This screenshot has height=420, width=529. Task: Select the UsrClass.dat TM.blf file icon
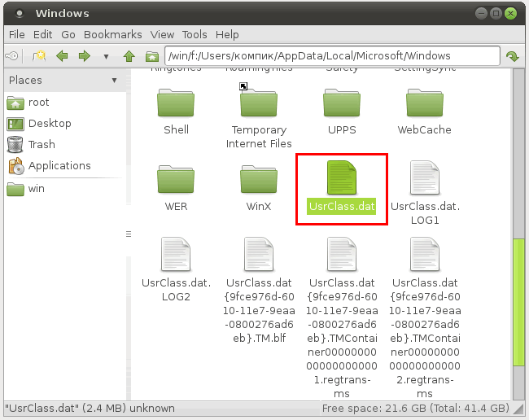(x=259, y=254)
